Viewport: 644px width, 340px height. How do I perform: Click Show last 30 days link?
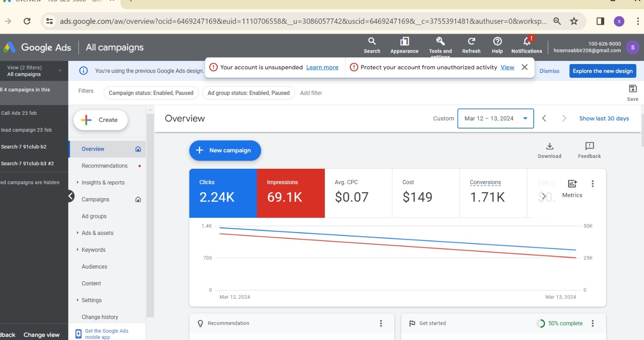[x=604, y=118]
